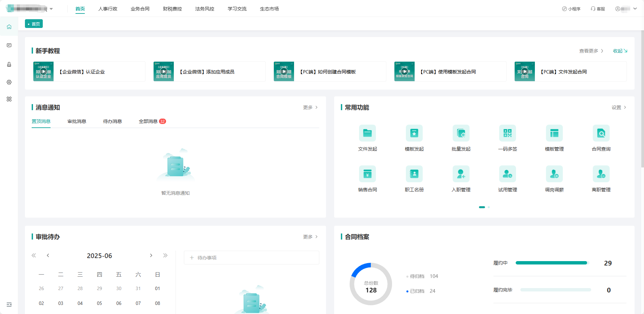Screen dimensions: 644x314
Task: Click the sidebar stamp seal icon
Action: [x=9, y=64]
